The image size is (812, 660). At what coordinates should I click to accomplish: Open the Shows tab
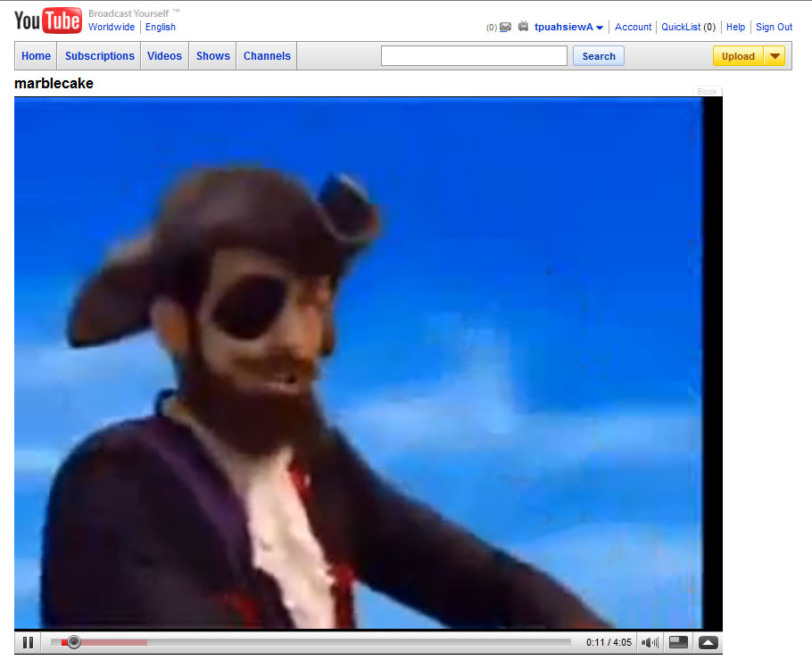213,56
